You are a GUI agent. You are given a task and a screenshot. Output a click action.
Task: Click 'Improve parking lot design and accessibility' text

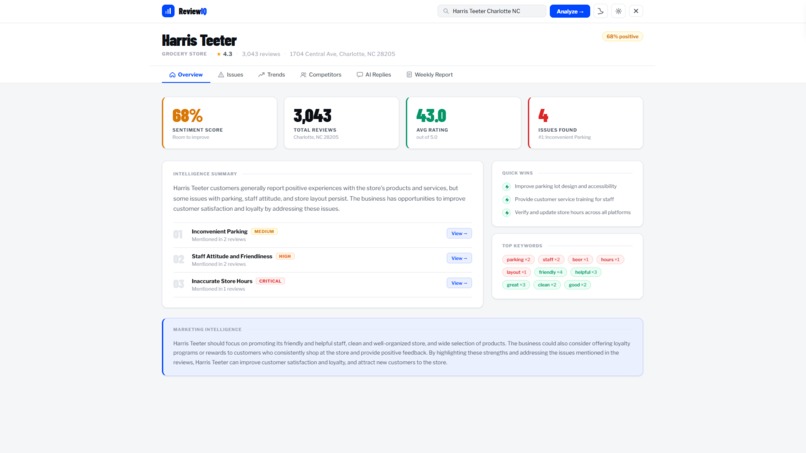pyautogui.click(x=565, y=186)
